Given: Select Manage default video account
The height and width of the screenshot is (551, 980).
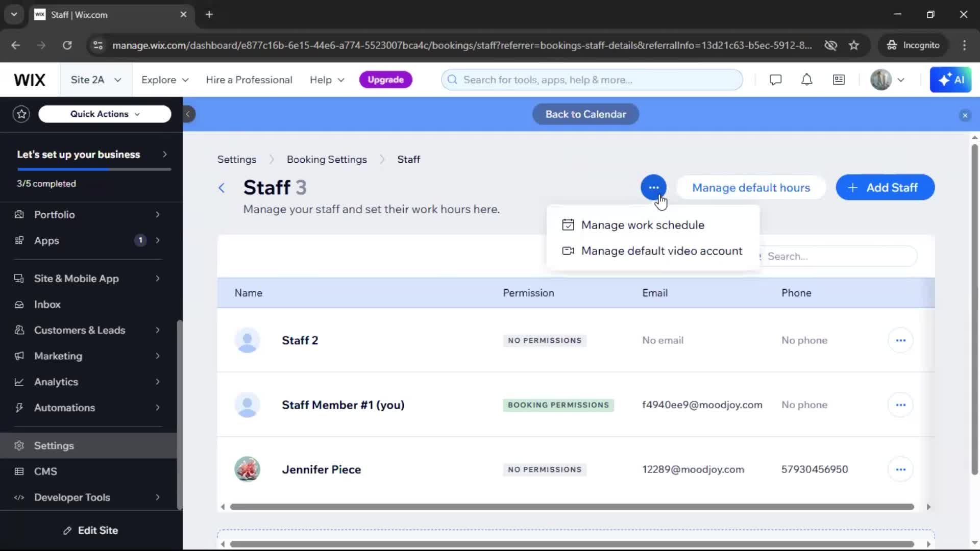Looking at the screenshot, I should pyautogui.click(x=653, y=251).
